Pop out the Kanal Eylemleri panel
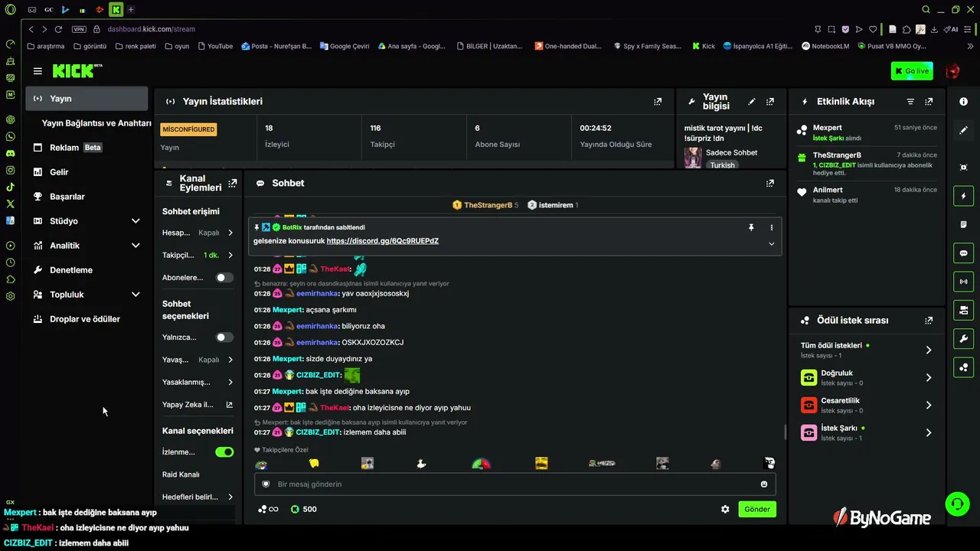The image size is (980, 551). pyautogui.click(x=233, y=183)
